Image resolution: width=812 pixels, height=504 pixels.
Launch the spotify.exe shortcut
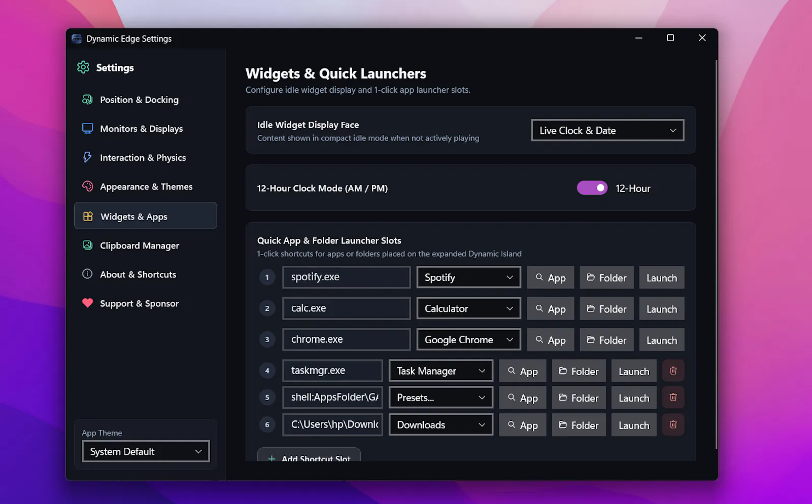pos(661,277)
